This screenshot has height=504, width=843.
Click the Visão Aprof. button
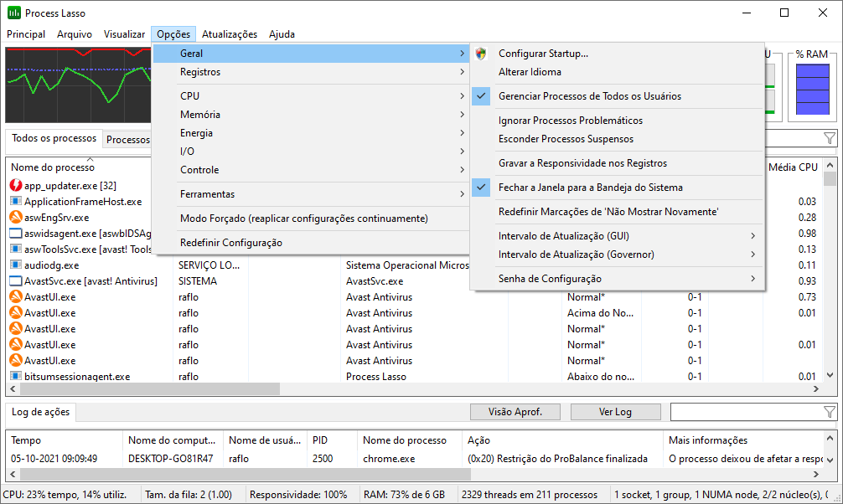[515, 412]
